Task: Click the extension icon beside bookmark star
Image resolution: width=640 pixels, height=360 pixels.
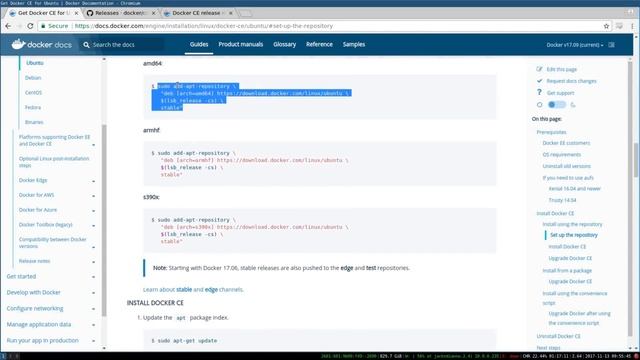Action: point(619,26)
